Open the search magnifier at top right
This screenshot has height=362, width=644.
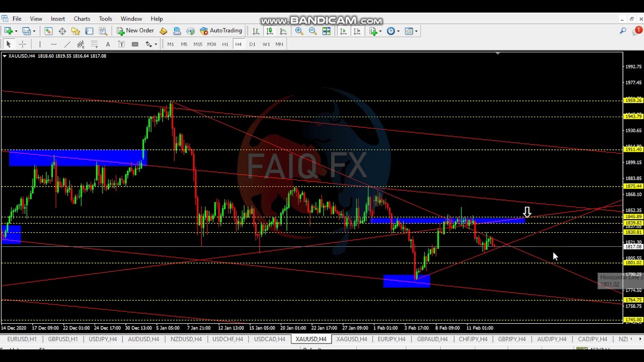(x=623, y=31)
